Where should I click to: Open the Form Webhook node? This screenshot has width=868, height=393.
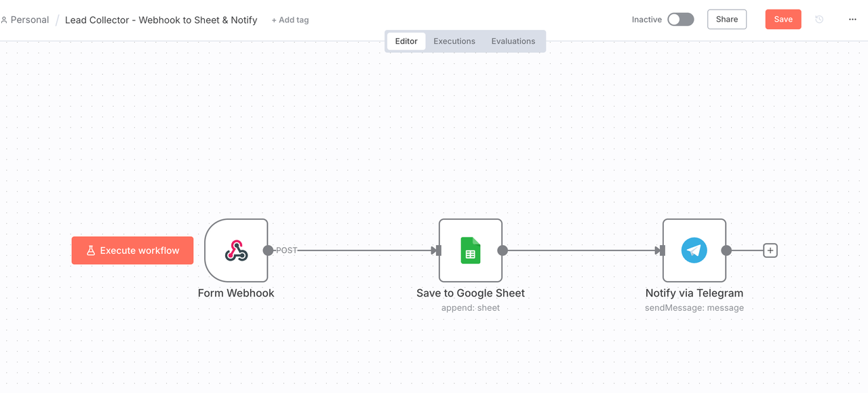(x=235, y=250)
